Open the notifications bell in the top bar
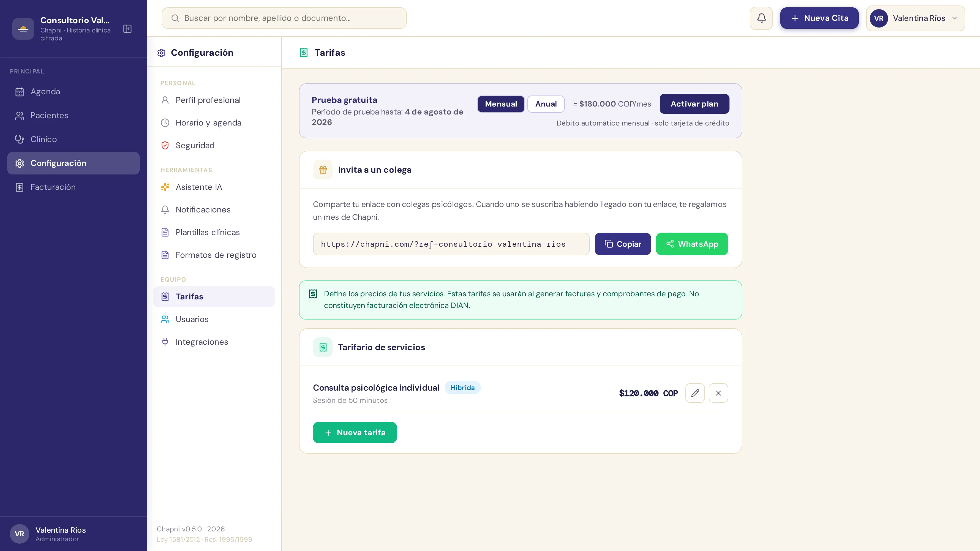The image size is (980, 551). (x=761, y=18)
